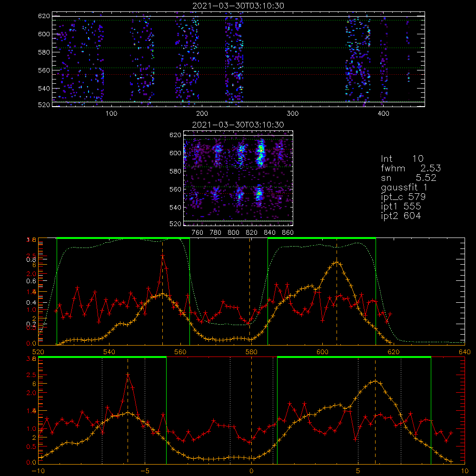Click x-axis label 300 of the top image

tap(293, 114)
